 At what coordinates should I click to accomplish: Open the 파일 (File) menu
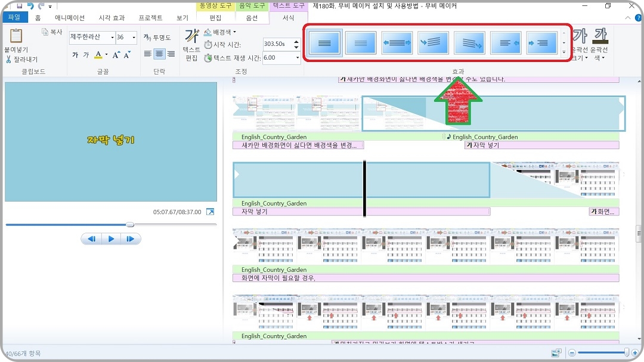pos(14,17)
